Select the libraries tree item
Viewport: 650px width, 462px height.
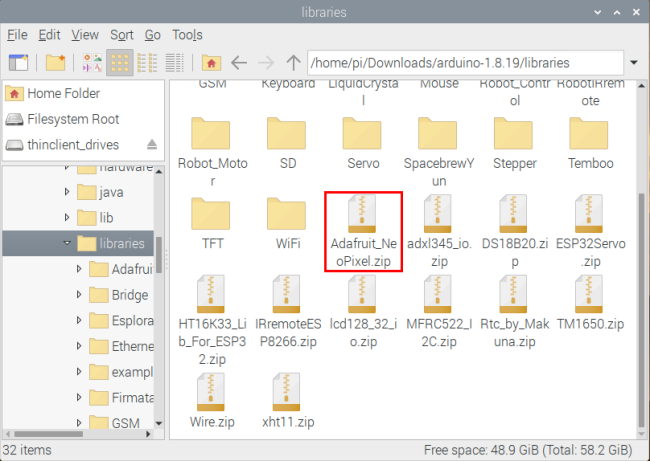click(78, 243)
